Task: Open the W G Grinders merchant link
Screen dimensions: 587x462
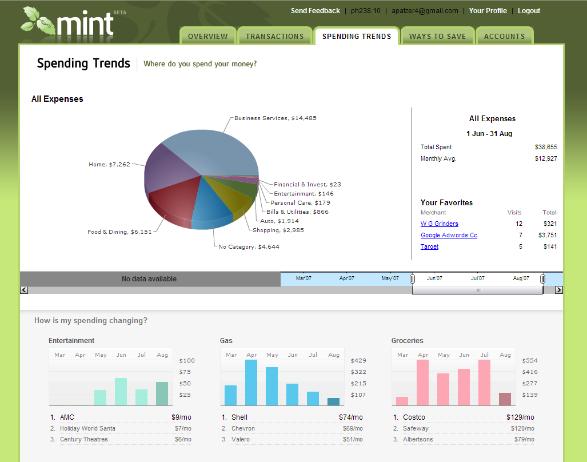Action: click(x=439, y=224)
